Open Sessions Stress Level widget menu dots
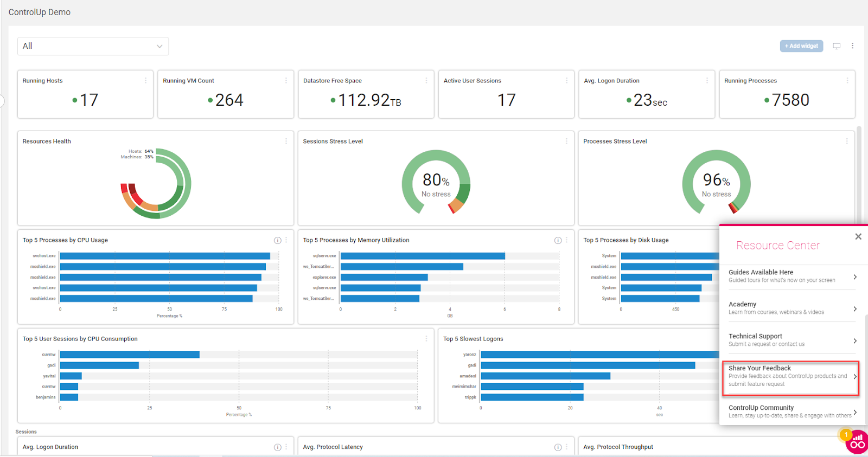The height and width of the screenshot is (457, 868). click(x=566, y=141)
